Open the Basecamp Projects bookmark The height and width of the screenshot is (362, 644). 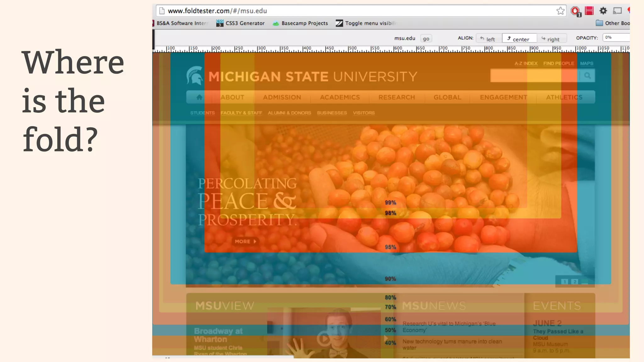[x=300, y=23]
